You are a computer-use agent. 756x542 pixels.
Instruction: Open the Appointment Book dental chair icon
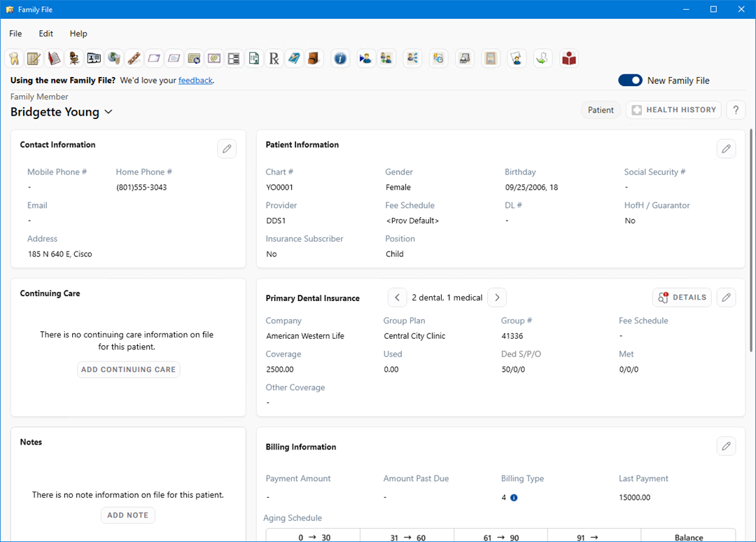pyautogui.click(x=73, y=58)
